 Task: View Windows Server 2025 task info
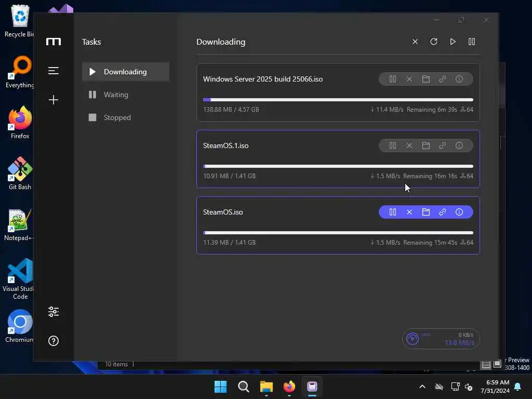[x=459, y=79]
